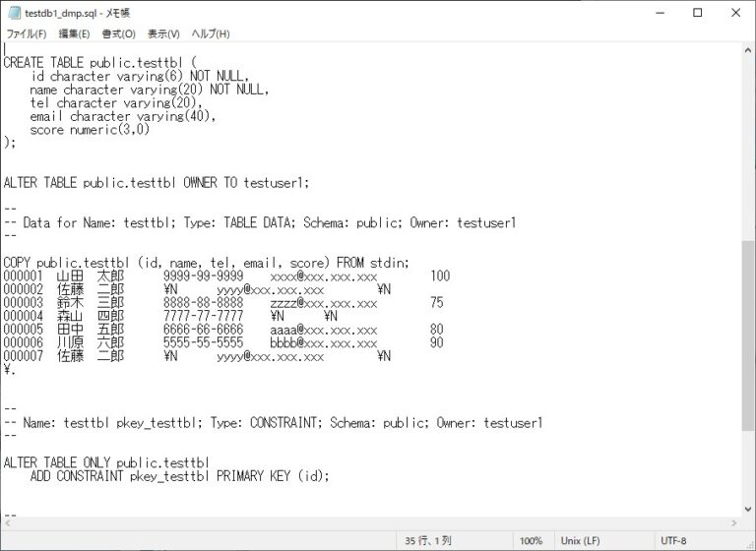The width and height of the screenshot is (756, 551).
Task: Click email zzzz@xxx.xxx.xxx
Action: point(324,303)
